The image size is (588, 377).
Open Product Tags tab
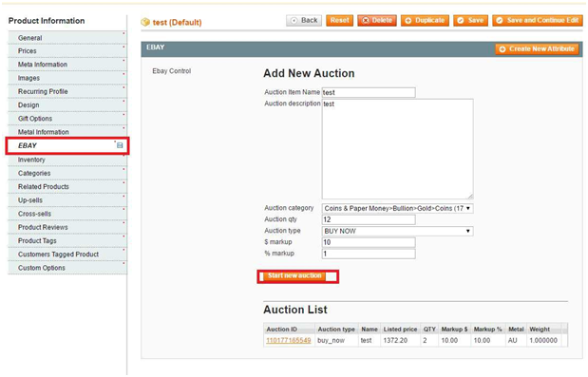pos(67,240)
